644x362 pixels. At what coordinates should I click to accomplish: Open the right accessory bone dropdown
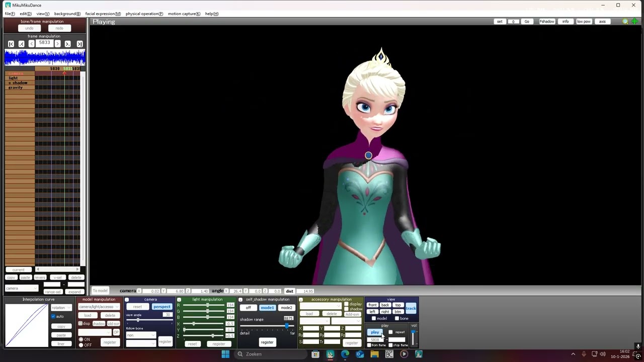tap(346, 321)
